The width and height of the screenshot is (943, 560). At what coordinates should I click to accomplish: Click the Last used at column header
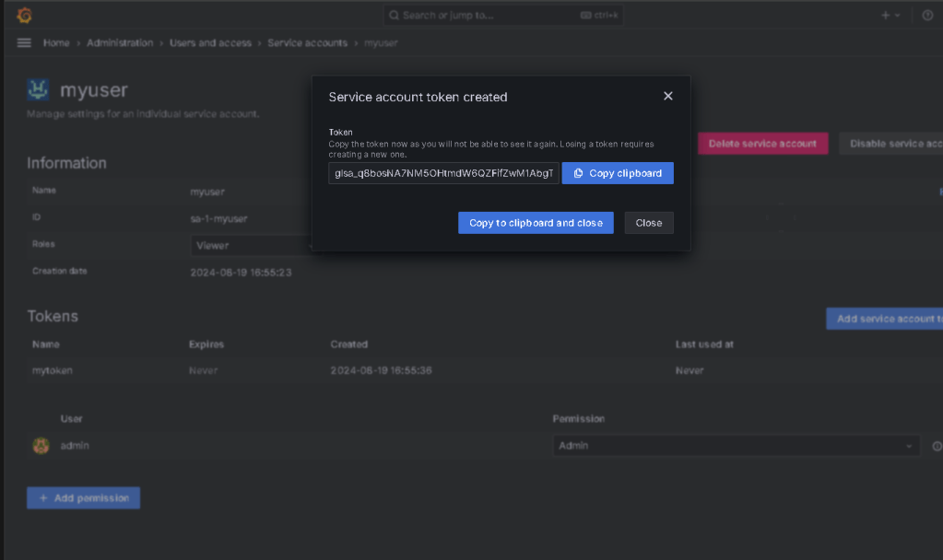pos(704,344)
